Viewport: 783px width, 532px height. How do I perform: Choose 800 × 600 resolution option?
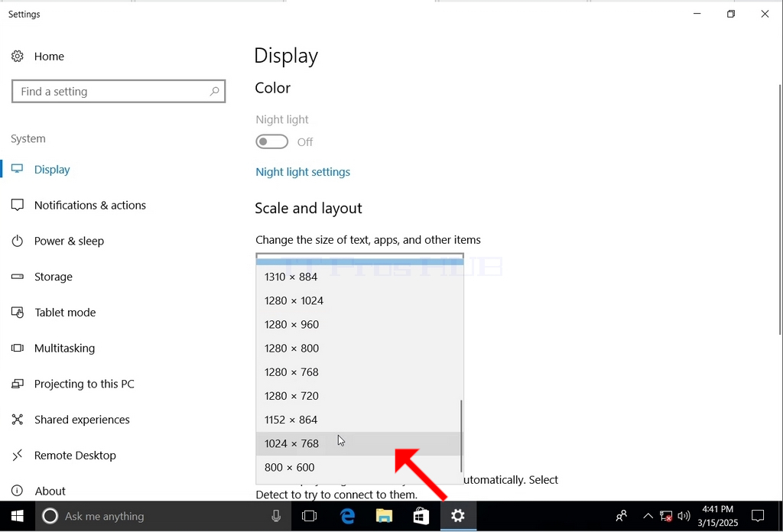[x=359, y=468]
